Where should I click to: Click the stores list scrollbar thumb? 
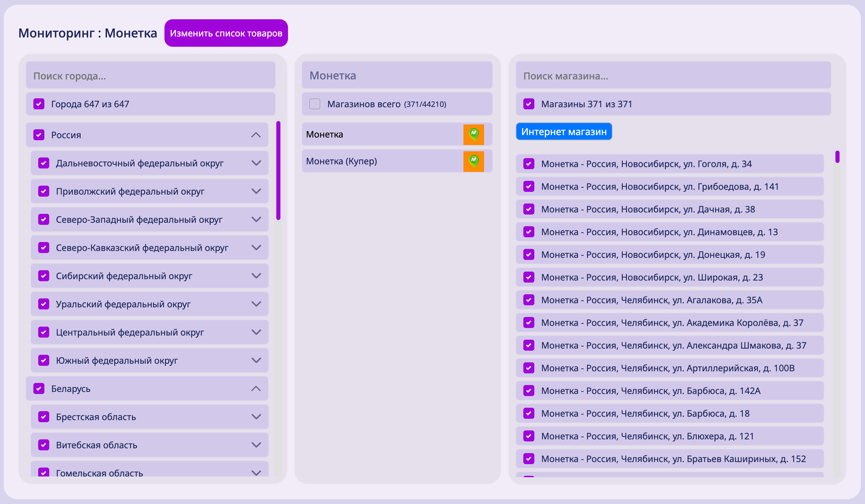coord(837,157)
